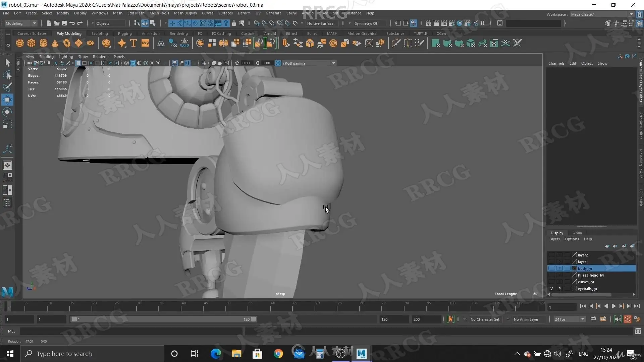Viewport: 644px width, 362px height.
Task: Save scene using floppy disk icon
Action: 64,23
